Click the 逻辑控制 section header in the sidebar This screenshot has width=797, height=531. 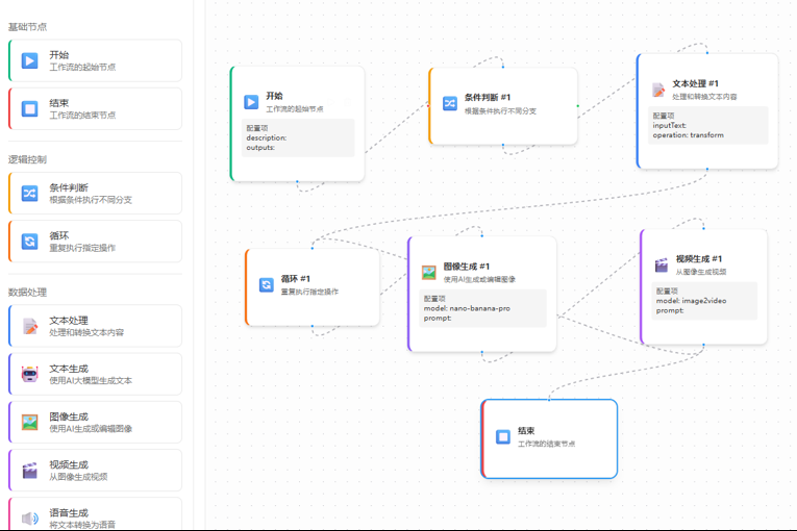[x=28, y=159]
